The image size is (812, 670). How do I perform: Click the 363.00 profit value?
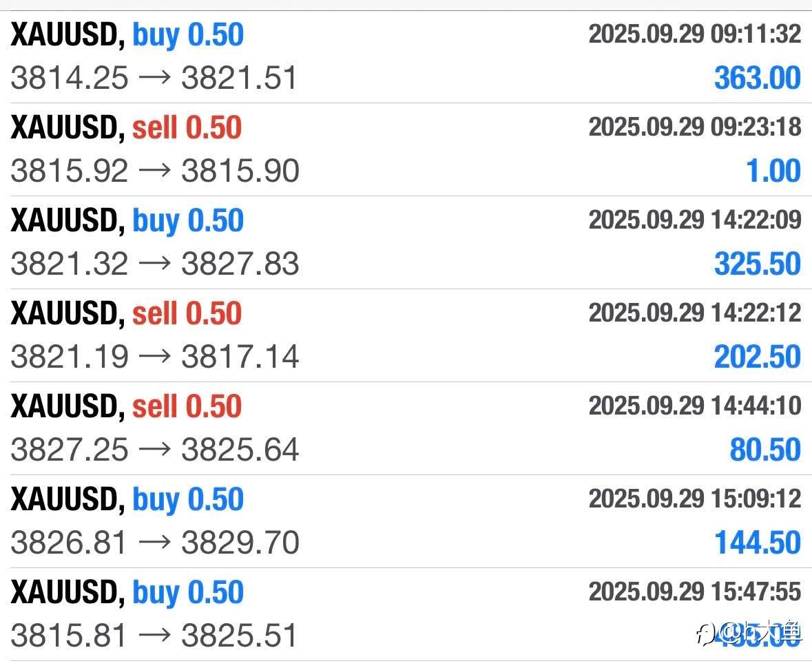point(757,78)
